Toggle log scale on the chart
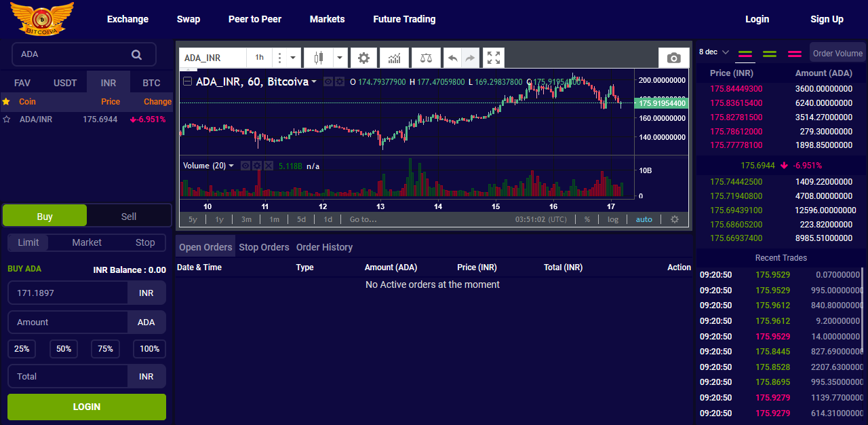868x425 pixels. click(612, 219)
